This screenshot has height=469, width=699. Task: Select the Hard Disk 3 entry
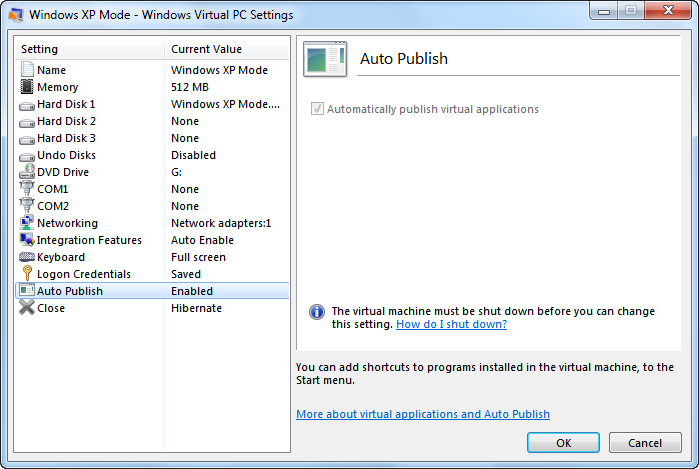[152, 138]
